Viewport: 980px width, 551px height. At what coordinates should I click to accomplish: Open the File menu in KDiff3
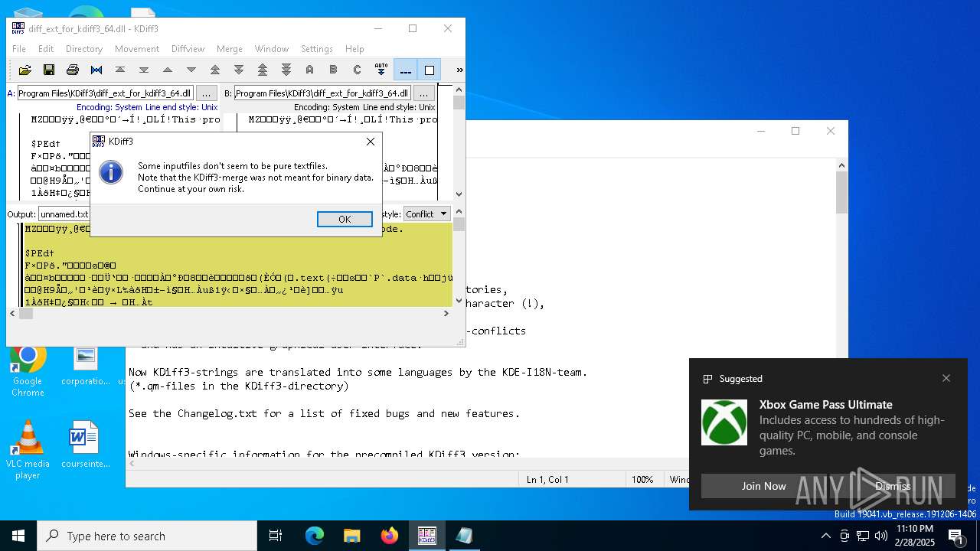19,48
